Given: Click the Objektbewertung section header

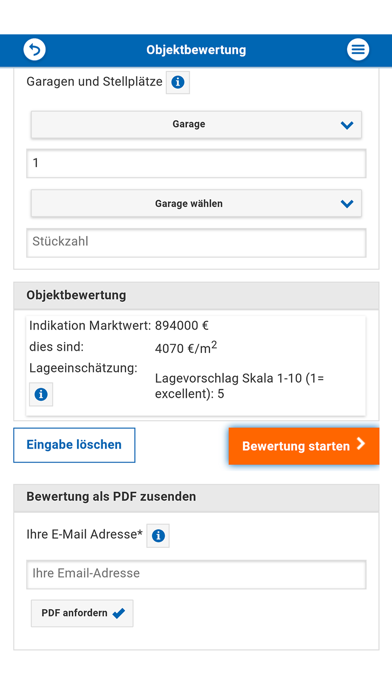Looking at the screenshot, I should point(196,296).
